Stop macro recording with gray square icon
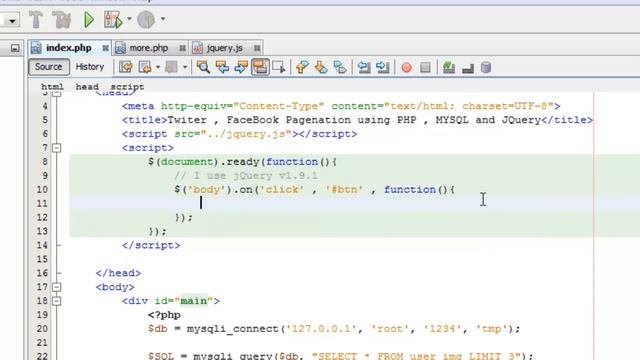 pyautogui.click(x=425, y=67)
